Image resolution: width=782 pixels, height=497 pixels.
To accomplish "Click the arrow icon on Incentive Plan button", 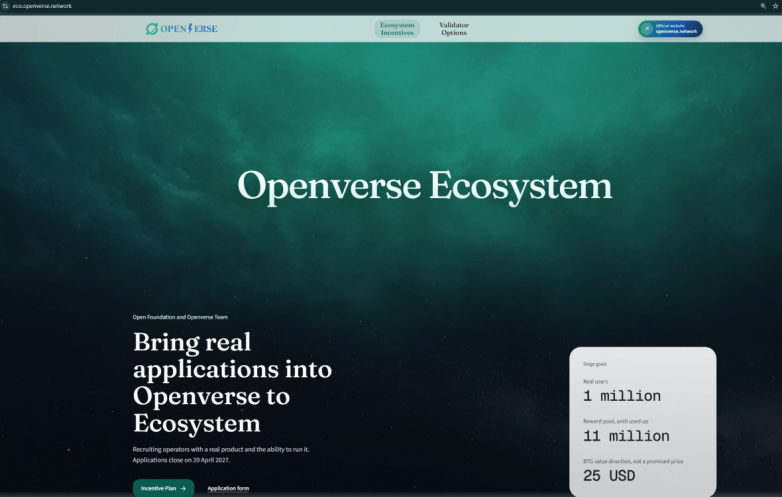I will [x=183, y=489].
